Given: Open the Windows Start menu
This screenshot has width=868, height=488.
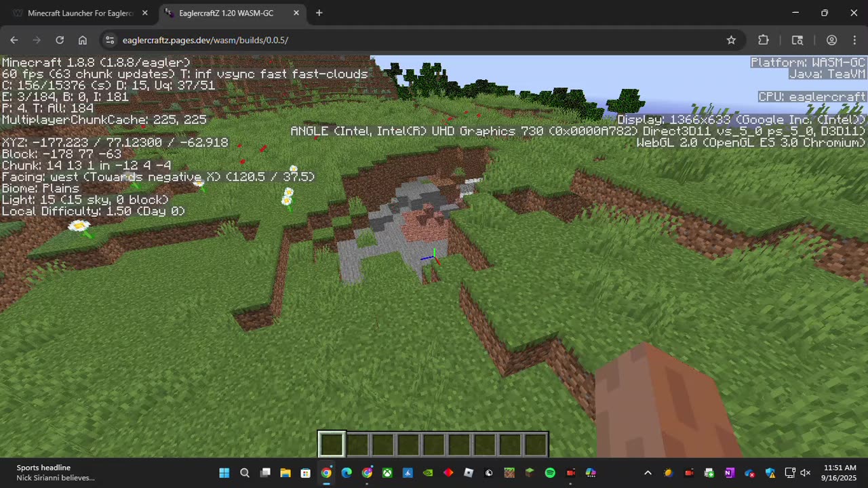Looking at the screenshot, I should coord(224,472).
